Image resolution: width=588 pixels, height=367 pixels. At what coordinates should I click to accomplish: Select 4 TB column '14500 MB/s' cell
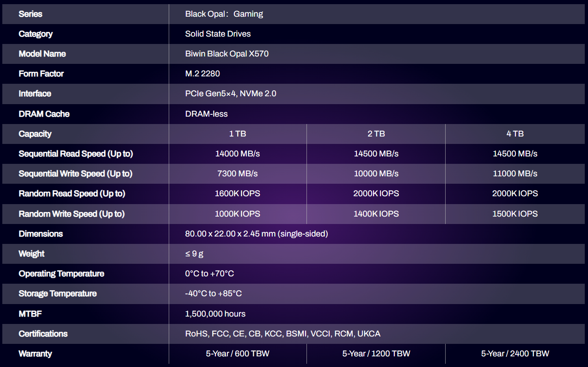[x=515, y=154]
